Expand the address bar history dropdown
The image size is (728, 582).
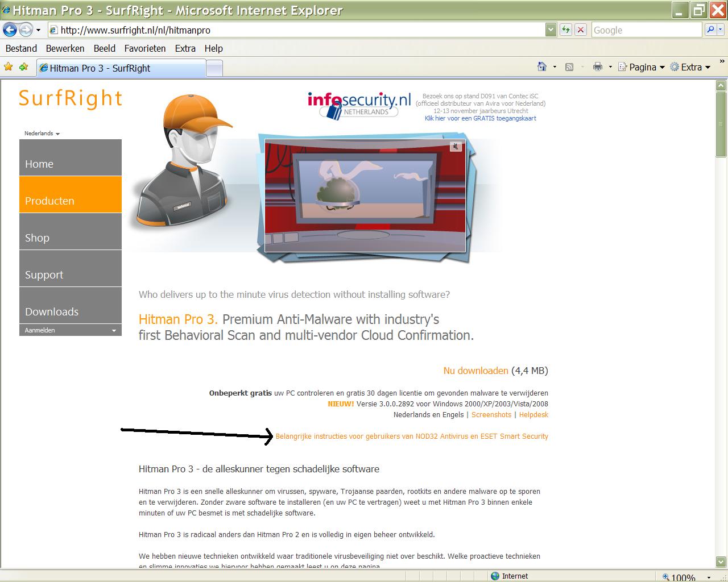[x=551, y=30]
